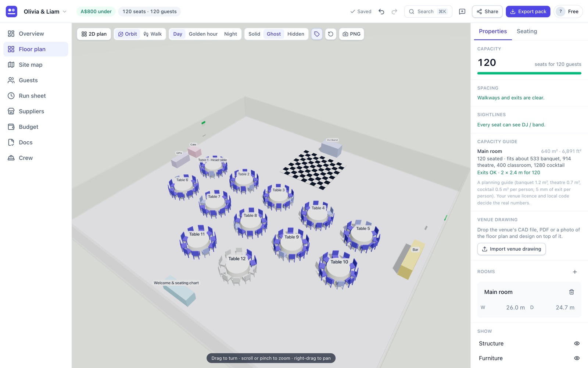Reset the camera view icon
This screenshot has width=588, height=368.
click(x=331, y=34)
